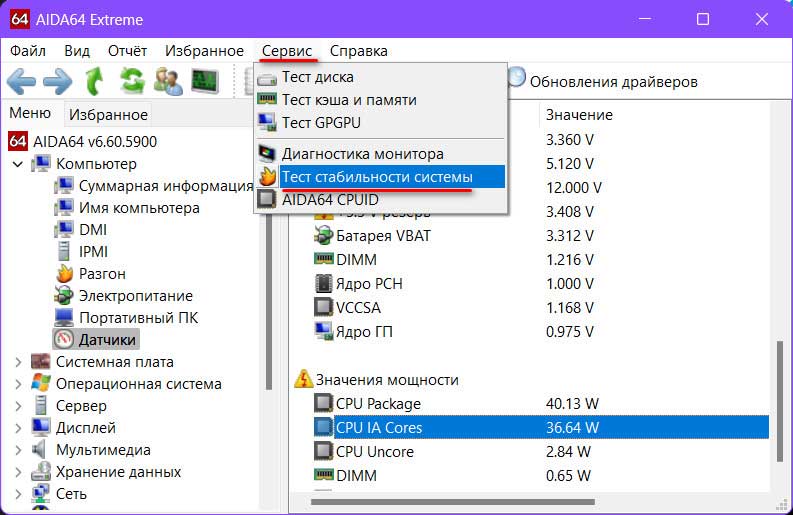Click the Тест диска drive icon
Viewport: 793px width, 515px height.
pos(267,78)
